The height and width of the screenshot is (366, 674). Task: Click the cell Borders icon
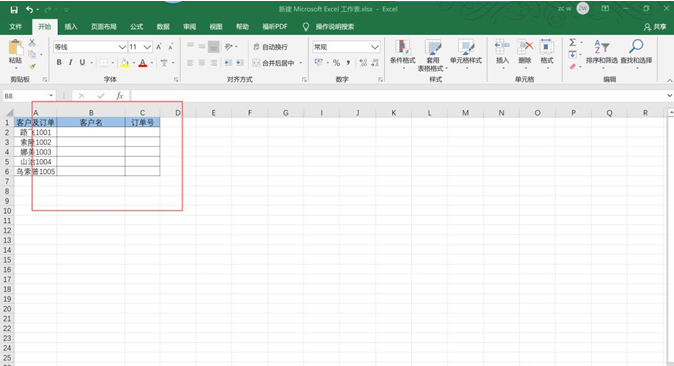point(104,63)
